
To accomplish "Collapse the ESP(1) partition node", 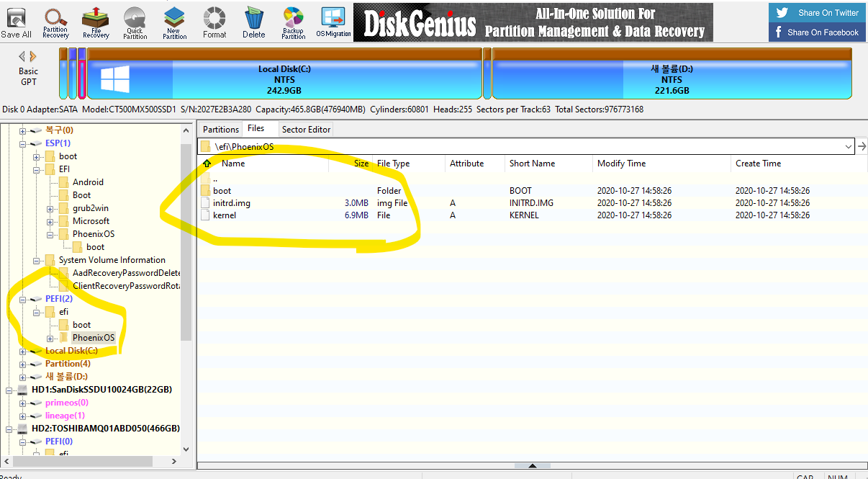I will tap(22, 143).
